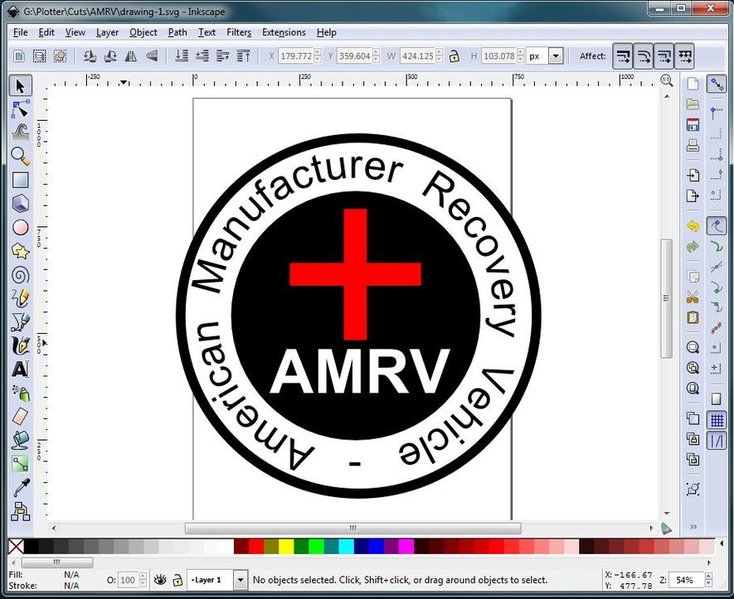Select the Zoom magnifier tool
This screenshot has height=599, width=734.
tap(20, 156)
